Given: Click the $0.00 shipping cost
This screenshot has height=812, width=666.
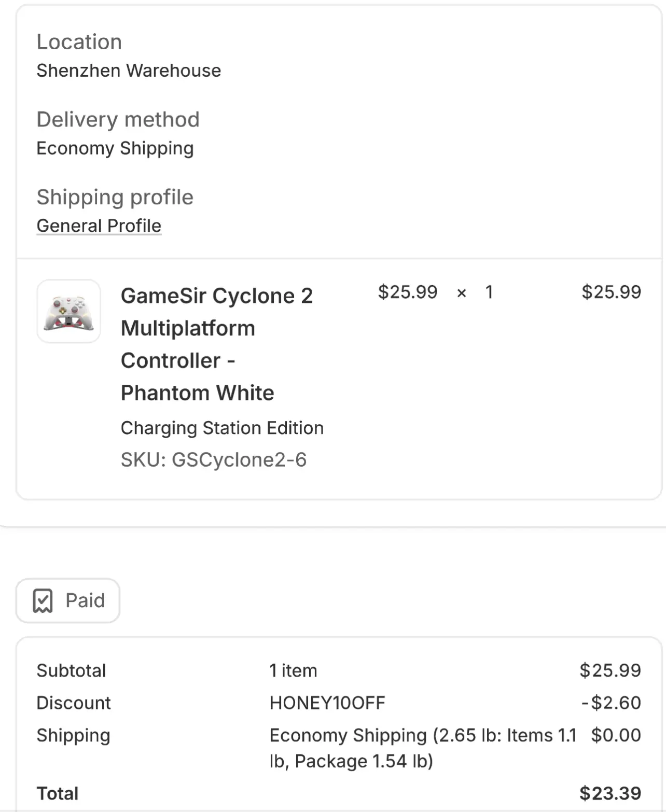Looking at the screenshot, I should (616, 735).
